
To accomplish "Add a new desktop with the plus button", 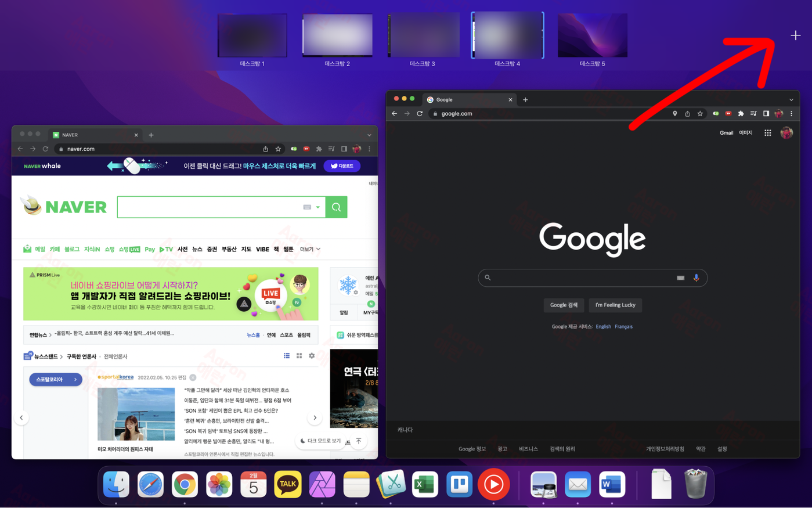I will click(x=795, y=35).
